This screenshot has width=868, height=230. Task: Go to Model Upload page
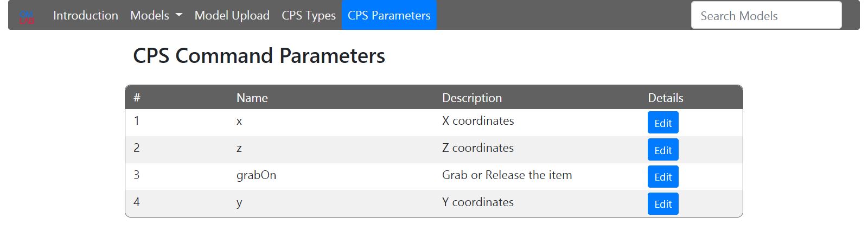(x=232, y=15)
